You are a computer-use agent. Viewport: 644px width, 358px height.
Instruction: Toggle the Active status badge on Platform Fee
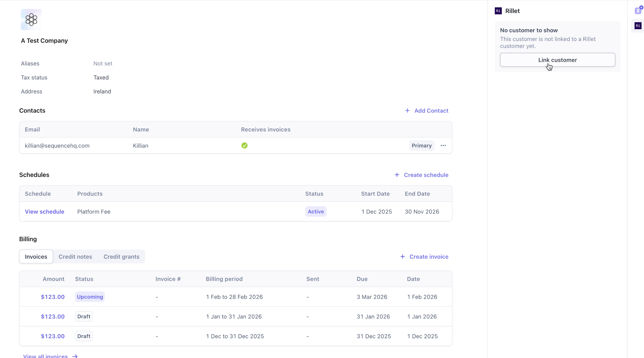pyautogui.click(x=316, y=211)
